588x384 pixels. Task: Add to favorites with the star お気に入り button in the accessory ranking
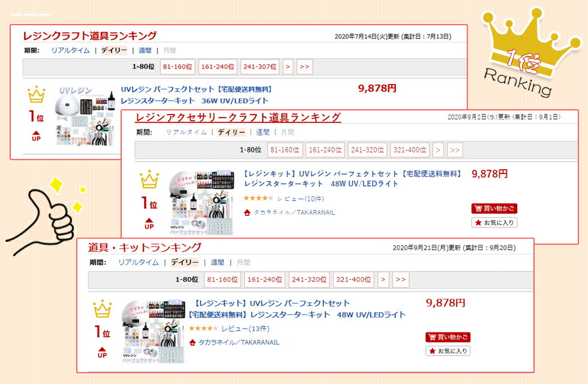(x=494, y=223)
